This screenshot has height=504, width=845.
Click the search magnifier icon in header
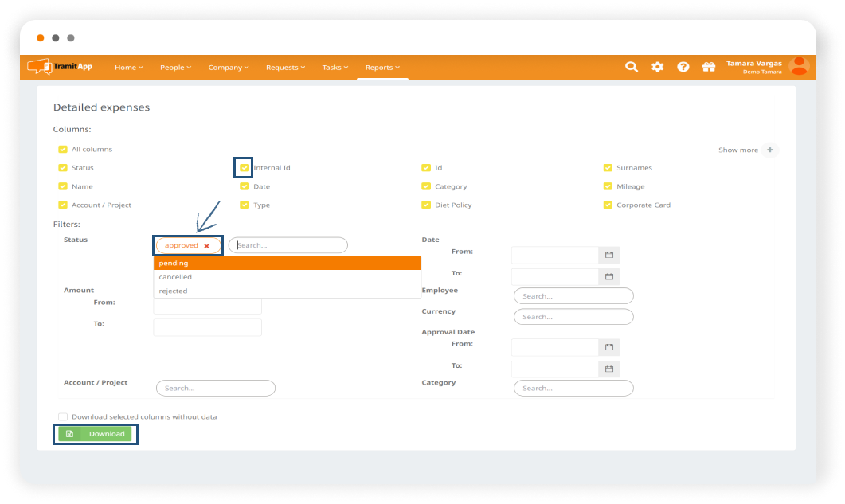pos(632,68)
